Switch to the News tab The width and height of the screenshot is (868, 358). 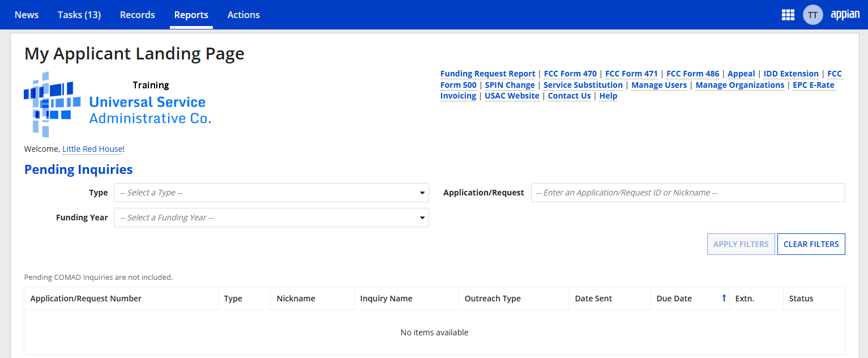pyautogui.click(x=27, y=15)
